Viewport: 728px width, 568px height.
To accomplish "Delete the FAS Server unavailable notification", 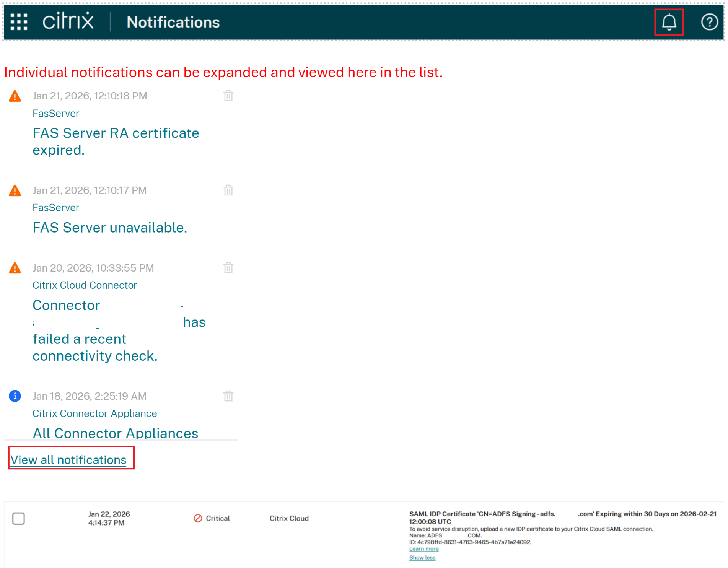I will [x=228, y=190].
